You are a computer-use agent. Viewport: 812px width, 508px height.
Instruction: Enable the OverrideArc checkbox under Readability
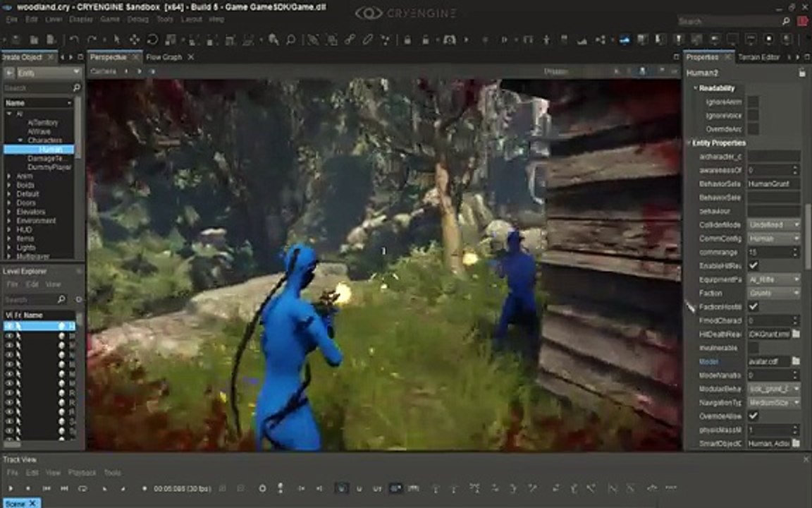click(753, 128)
